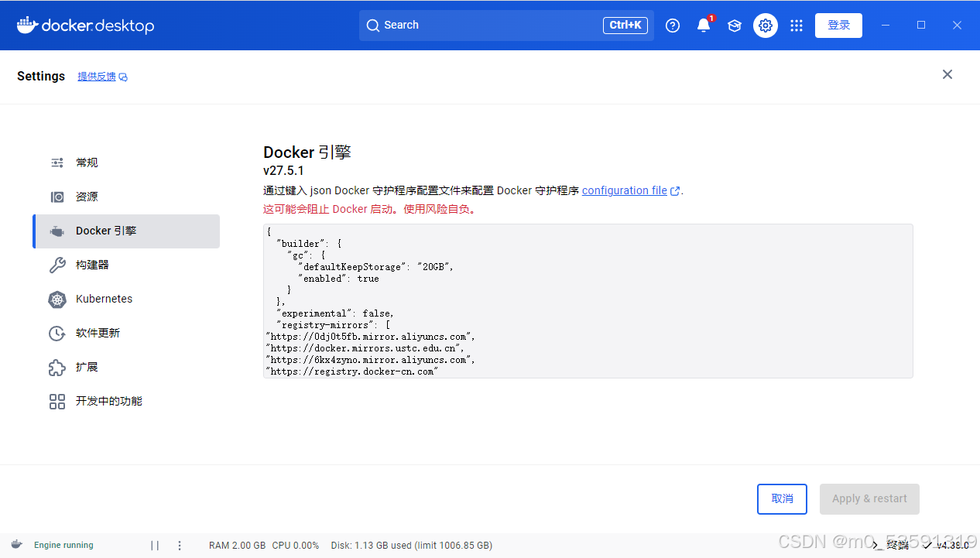The height and width of the screenshot is (558, 980).
Task: Open the configuration file link
Action: (x=625, y=190)
